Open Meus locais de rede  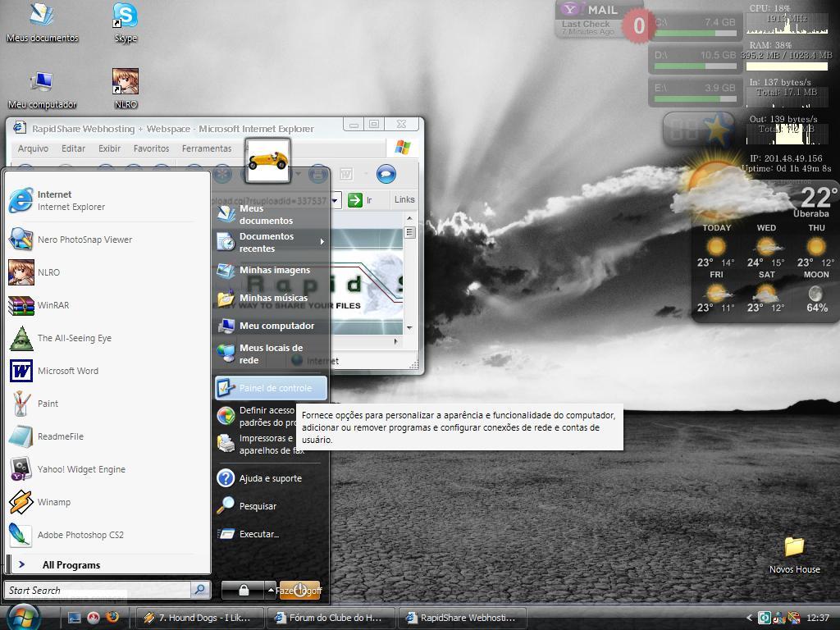271,354
